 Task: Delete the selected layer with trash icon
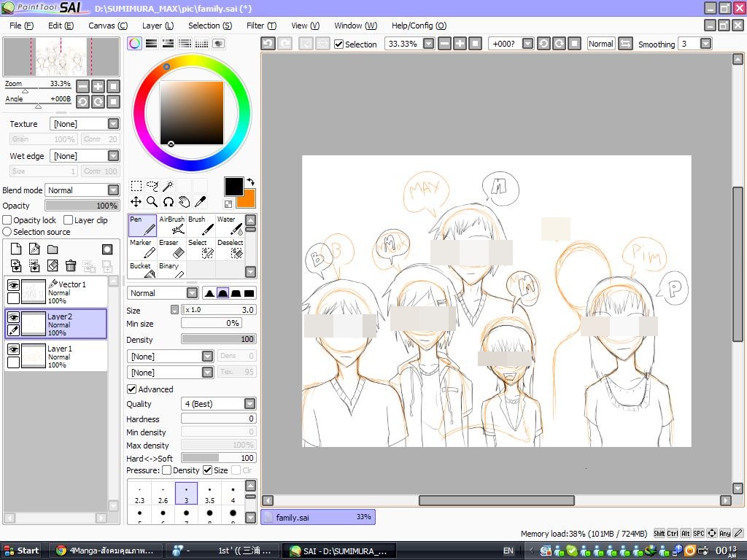pyautogui.click(x=71, y=265)
